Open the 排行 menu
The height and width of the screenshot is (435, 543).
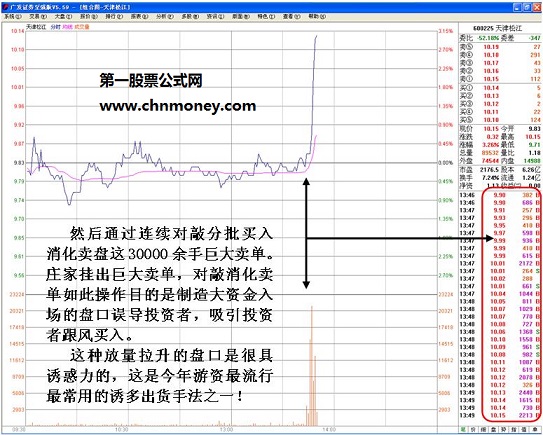click(114, 16)
